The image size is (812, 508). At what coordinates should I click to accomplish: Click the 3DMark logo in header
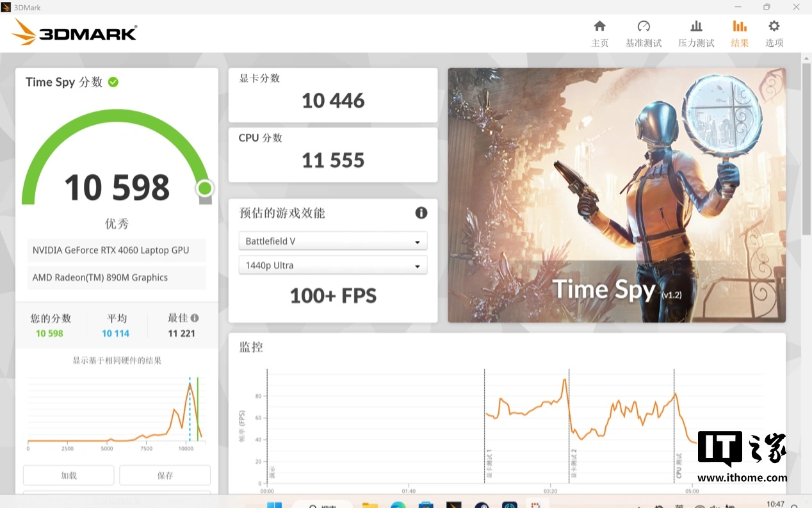click(x=76, y=32)
